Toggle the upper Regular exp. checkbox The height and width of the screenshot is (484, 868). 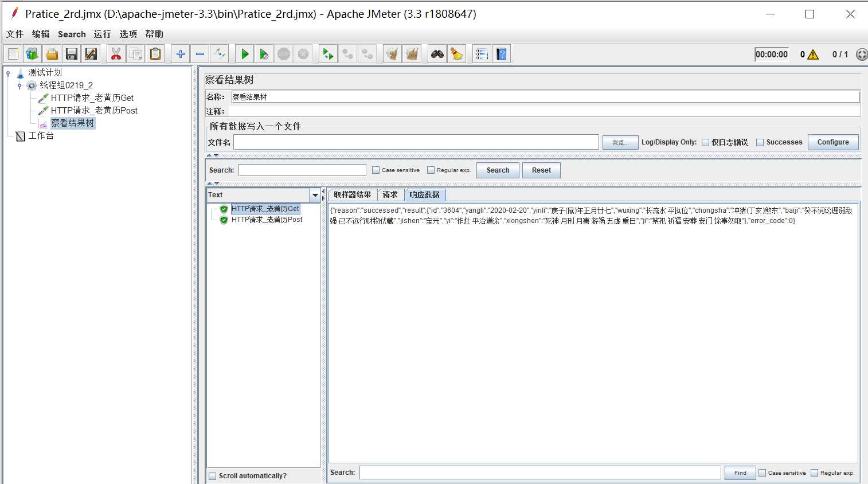click(x=431, y=170)
